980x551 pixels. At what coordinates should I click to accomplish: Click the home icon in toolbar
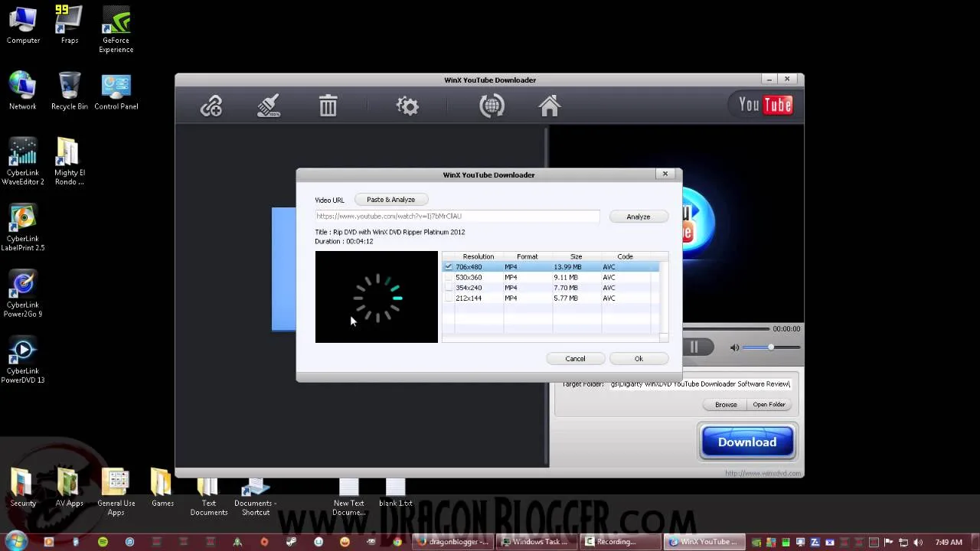click(550, 106)
